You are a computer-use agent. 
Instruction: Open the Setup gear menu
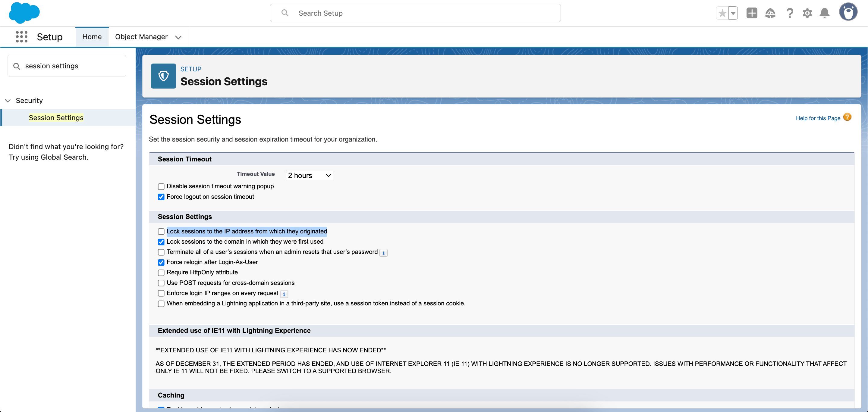coord(807,13)
